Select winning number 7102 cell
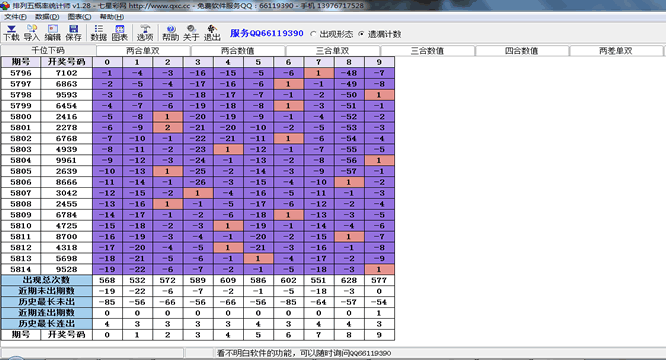This screenshot has height=360, width=666. coord(66,73)
